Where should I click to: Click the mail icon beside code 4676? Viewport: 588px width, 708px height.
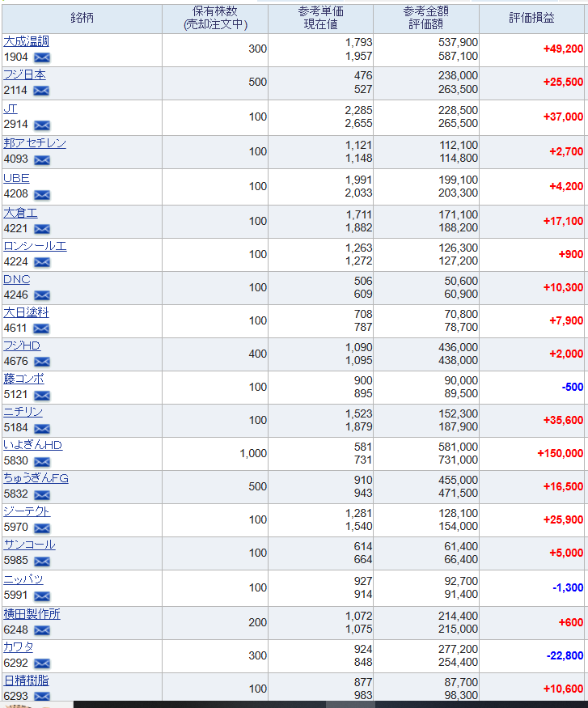point(42,361)
